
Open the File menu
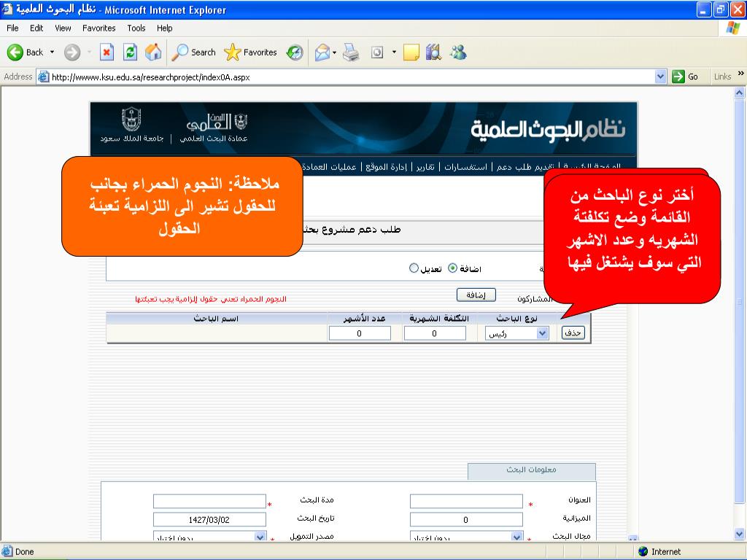click(12, 28)
